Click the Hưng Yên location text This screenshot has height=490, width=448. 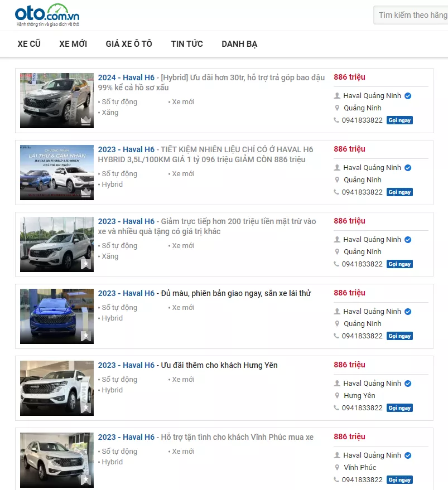click(359, 396)
